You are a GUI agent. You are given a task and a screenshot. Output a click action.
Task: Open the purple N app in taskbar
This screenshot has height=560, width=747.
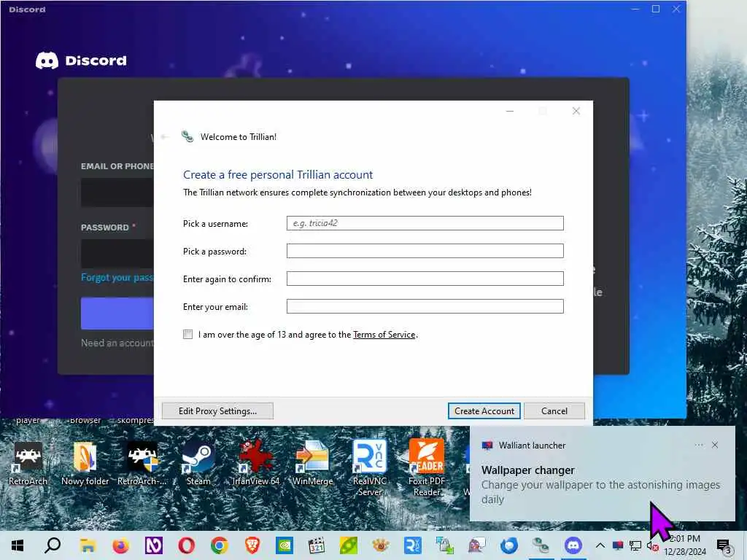(153, 545)
